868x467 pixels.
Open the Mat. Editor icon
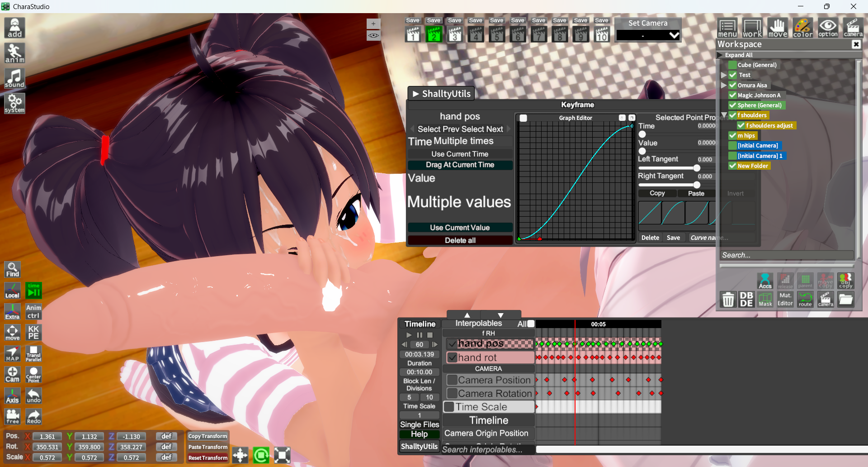point(785,300)
